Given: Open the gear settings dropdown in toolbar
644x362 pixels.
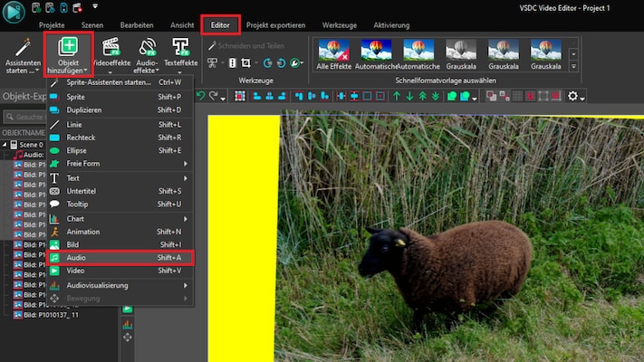Looking at the screenshot, I should (x=576, y=96).
